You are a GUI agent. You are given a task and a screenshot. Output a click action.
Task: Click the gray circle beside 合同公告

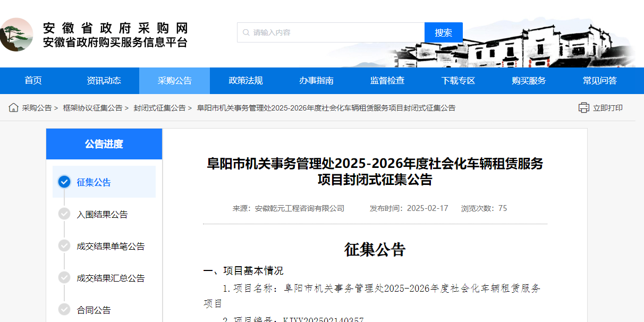[64, 309]
